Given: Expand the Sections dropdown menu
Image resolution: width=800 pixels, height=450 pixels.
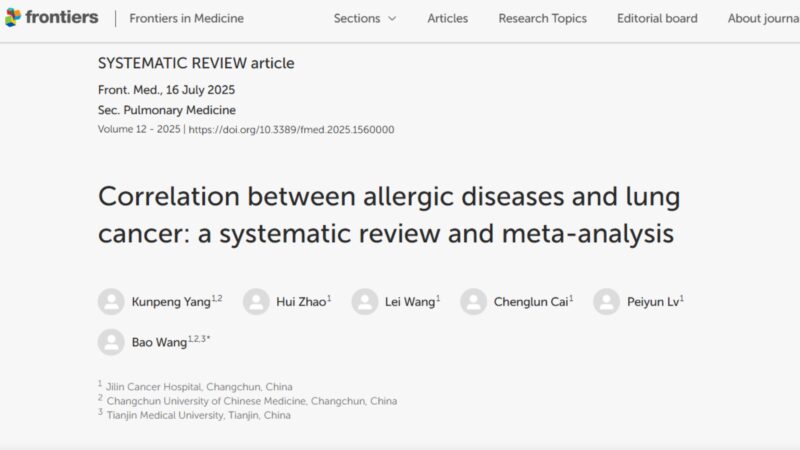Looking at the screenshot, I should (365, 18).
